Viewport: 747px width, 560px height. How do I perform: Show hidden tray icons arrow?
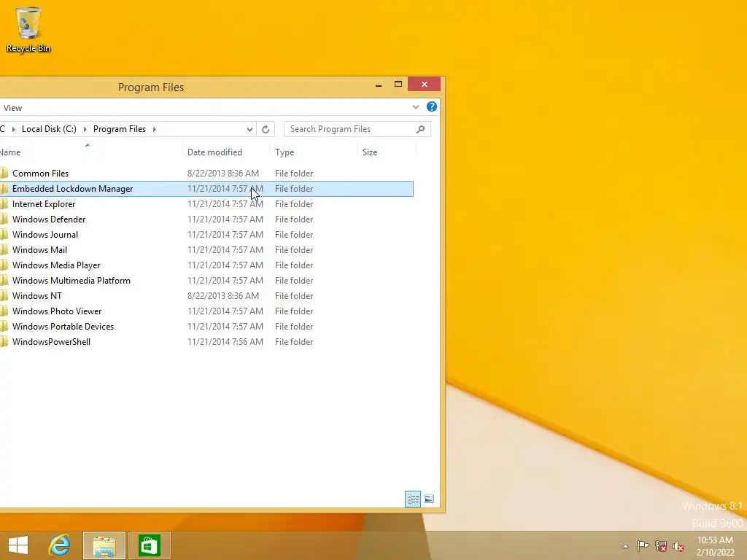pyautogui.click(x=625, y=546)
